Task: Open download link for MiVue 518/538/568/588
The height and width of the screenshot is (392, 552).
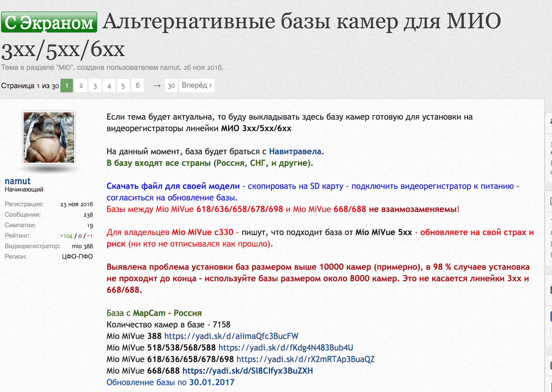Action: click(x=285, y=347)
